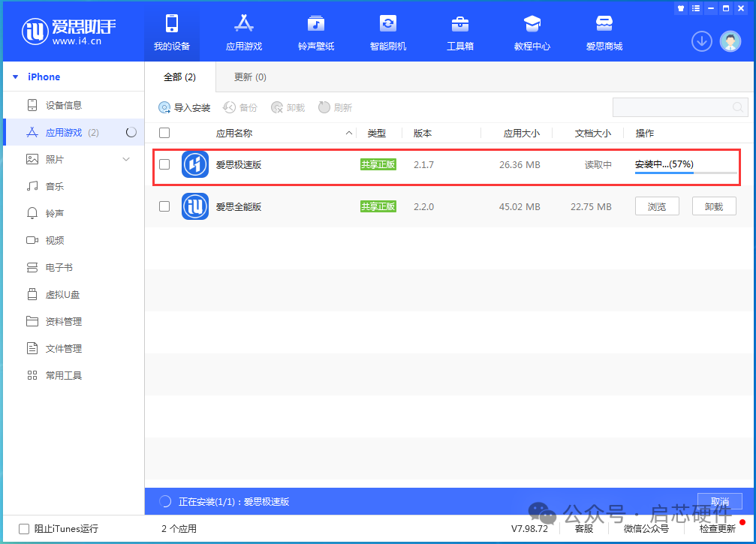
Task: Enable 阻止iTunes运行 checkbox
Action: (23, 529)
